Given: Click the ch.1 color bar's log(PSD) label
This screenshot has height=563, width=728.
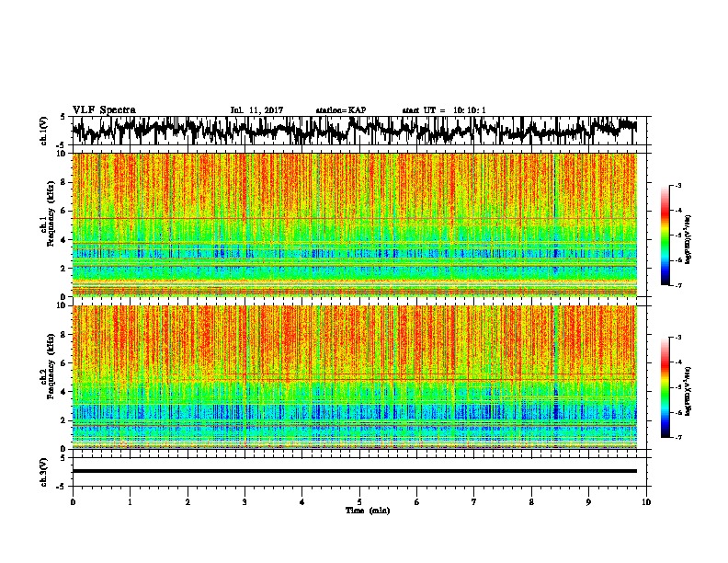Looking at the screenshot, I should click(x=688, y=240).
